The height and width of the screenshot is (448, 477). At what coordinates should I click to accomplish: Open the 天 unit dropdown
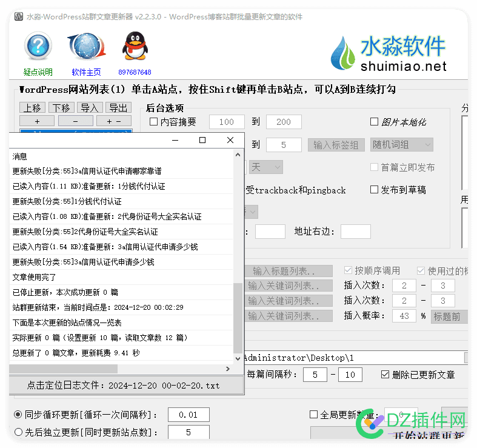[266, 167]
